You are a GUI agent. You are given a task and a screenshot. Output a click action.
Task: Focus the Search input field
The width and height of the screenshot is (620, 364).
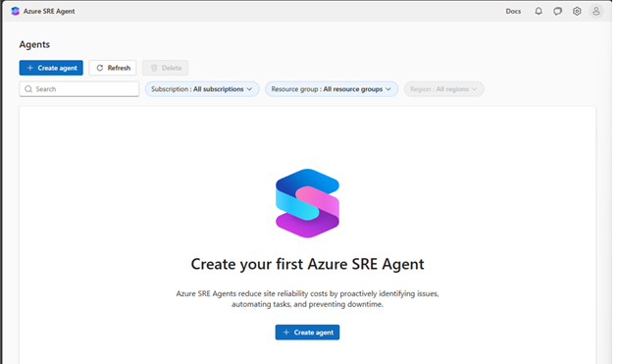(x=79, y=89)
